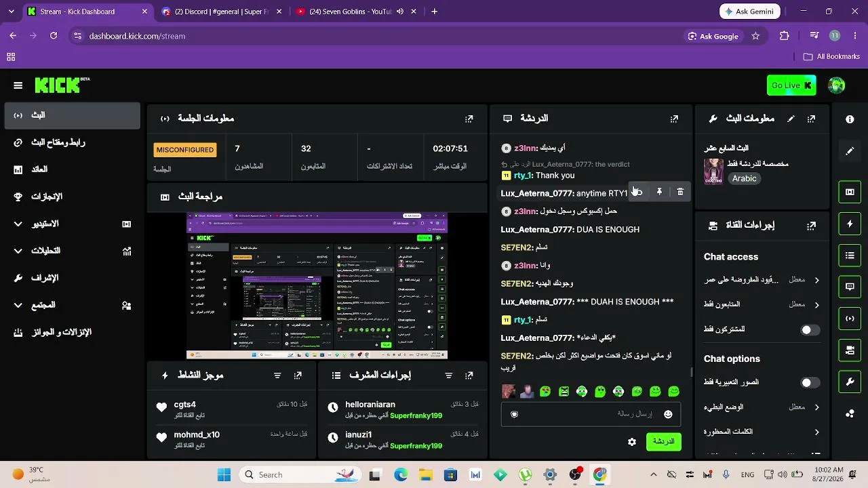
Task: Click the stream review preview thumbnail
Action: (x=317, y=286)
